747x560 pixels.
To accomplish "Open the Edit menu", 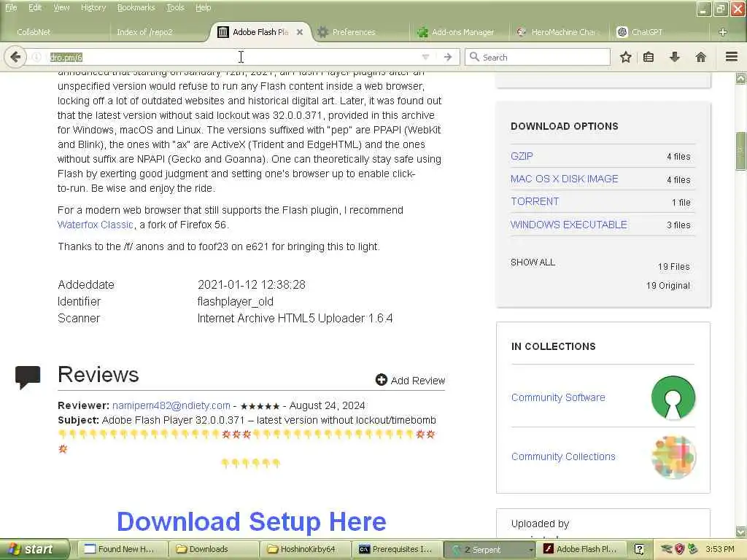I will (35, 7).
